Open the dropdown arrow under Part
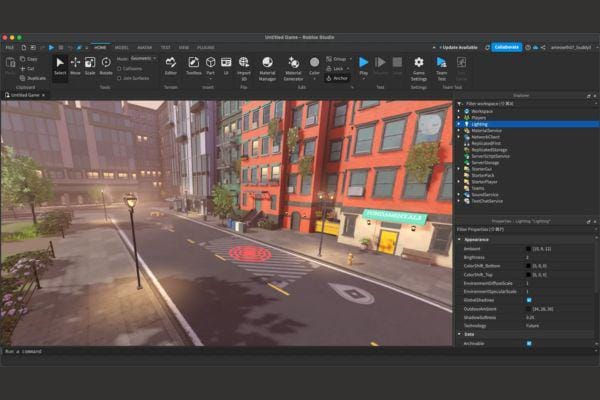 pos(210,79)
